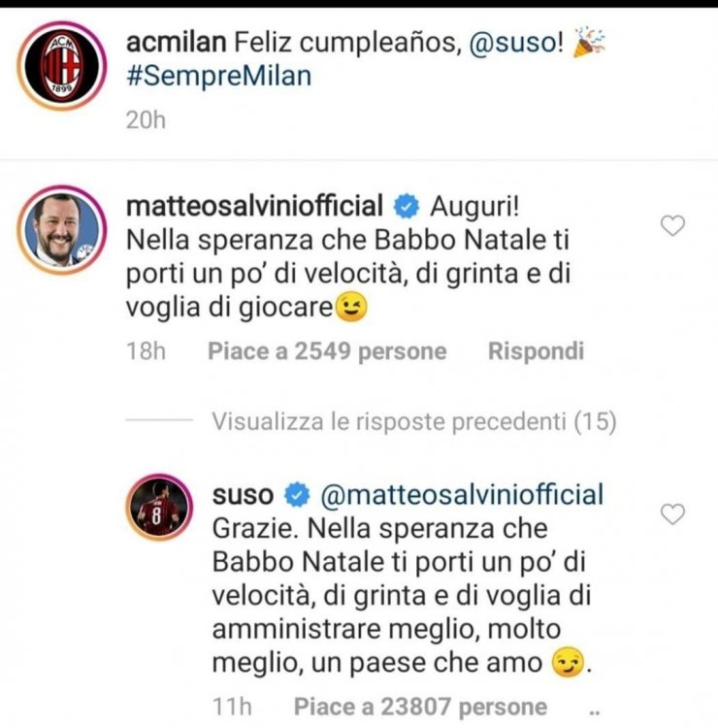This screenshot has width=718, height=728.
Task: Click the verified badge beside suso
Action: [295, 495]
